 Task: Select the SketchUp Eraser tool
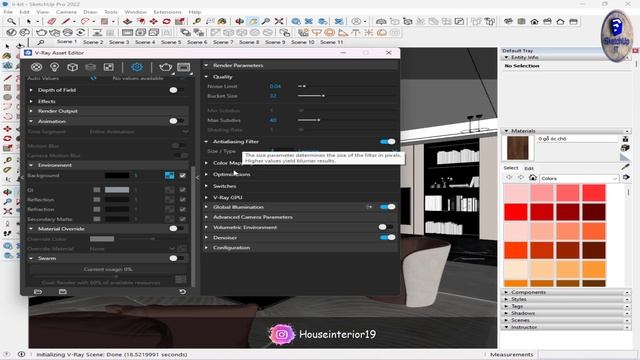[x=51, y=21]
